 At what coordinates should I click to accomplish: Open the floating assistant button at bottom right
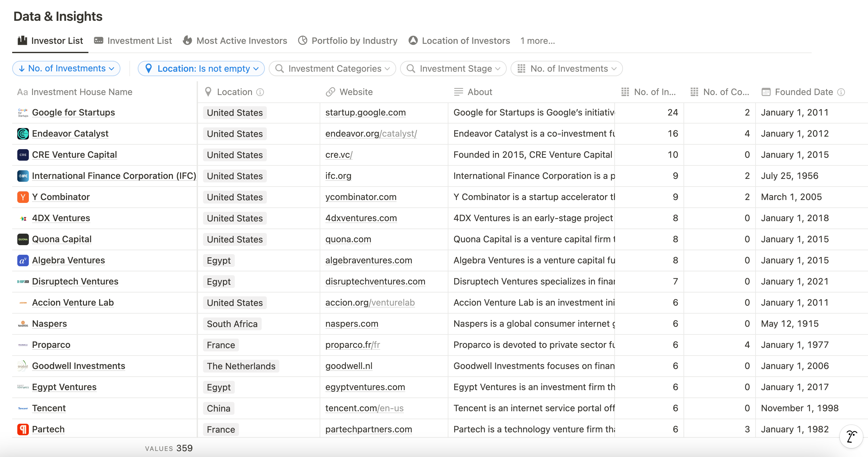851,437
